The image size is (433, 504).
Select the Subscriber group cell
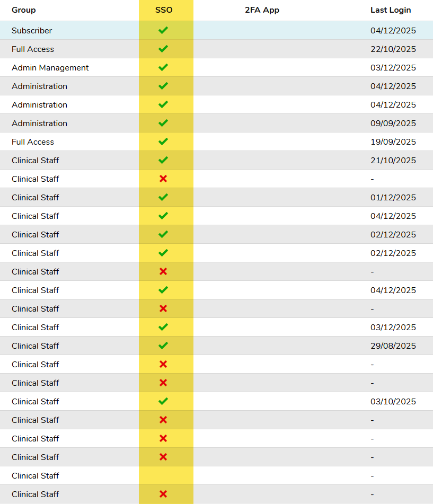(x=32, y=30)
